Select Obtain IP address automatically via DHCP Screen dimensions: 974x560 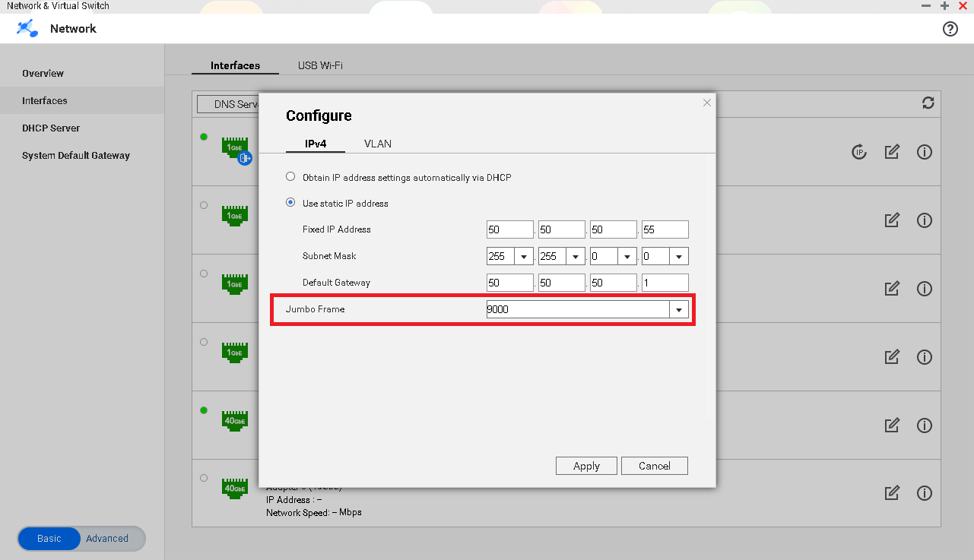tap(290, 177)
